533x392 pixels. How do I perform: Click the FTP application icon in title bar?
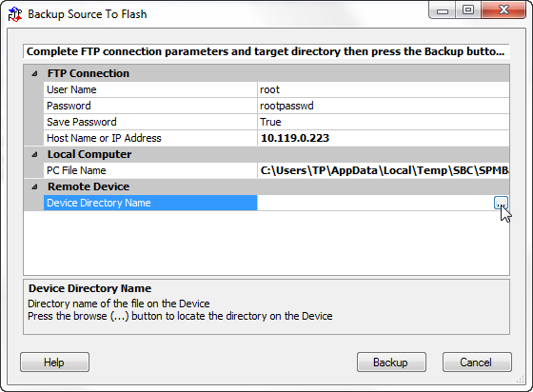point(15,14)
